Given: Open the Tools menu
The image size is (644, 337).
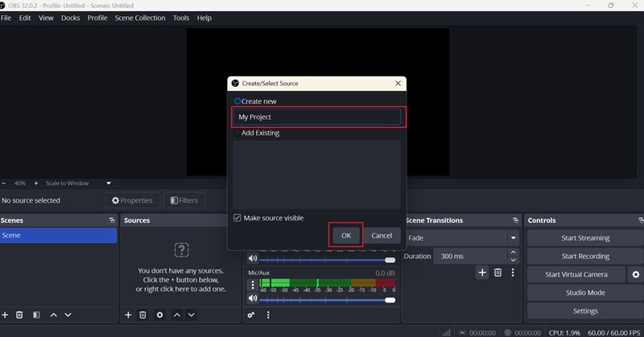Looking at the screenshot, I should click(181, 18).
